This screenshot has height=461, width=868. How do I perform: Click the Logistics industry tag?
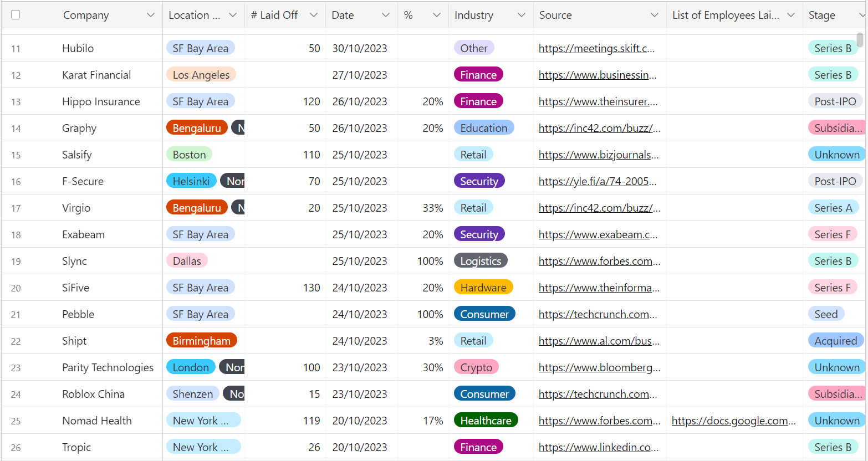click(x=481, y=261)
